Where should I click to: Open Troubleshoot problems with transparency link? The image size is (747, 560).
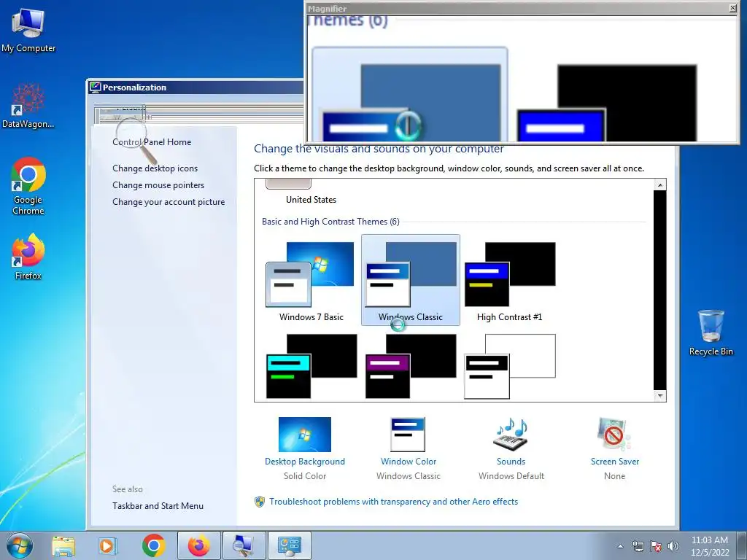click(x=393, y=502)
